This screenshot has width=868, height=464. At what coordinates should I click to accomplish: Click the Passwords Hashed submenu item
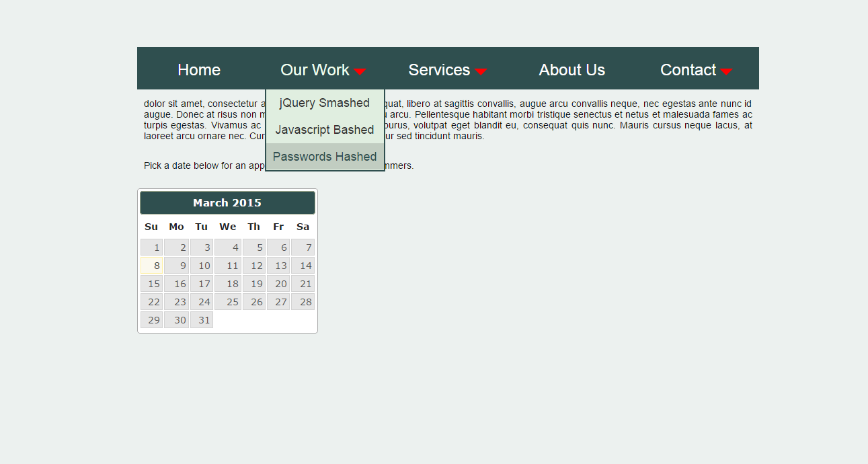point(325,157)
